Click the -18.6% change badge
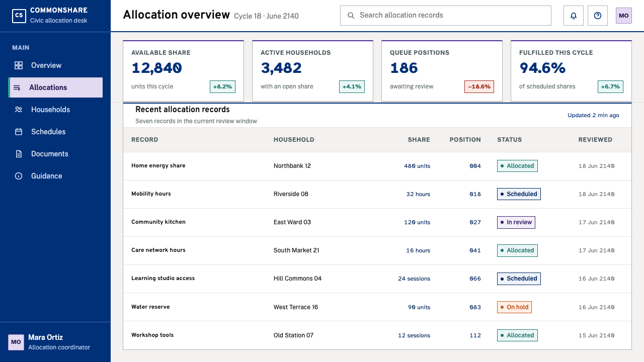Viewport: 644px width, 362px height. [479, 86]
